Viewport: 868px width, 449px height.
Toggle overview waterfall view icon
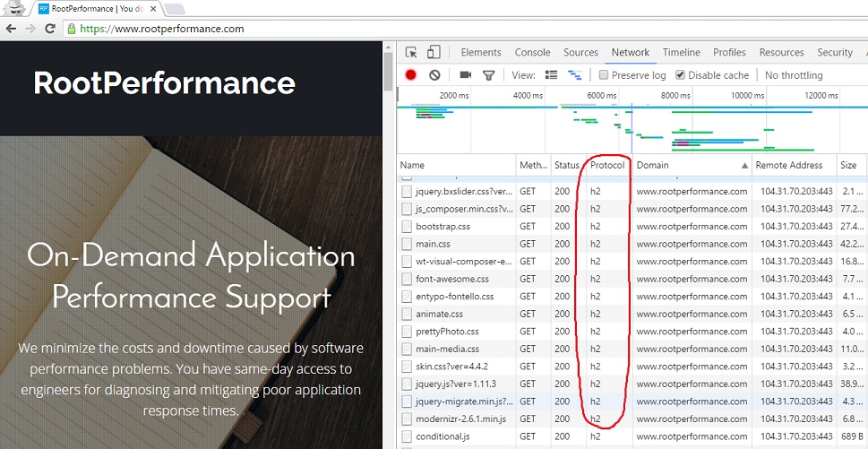pyautogui.click(x=575, y=74)
